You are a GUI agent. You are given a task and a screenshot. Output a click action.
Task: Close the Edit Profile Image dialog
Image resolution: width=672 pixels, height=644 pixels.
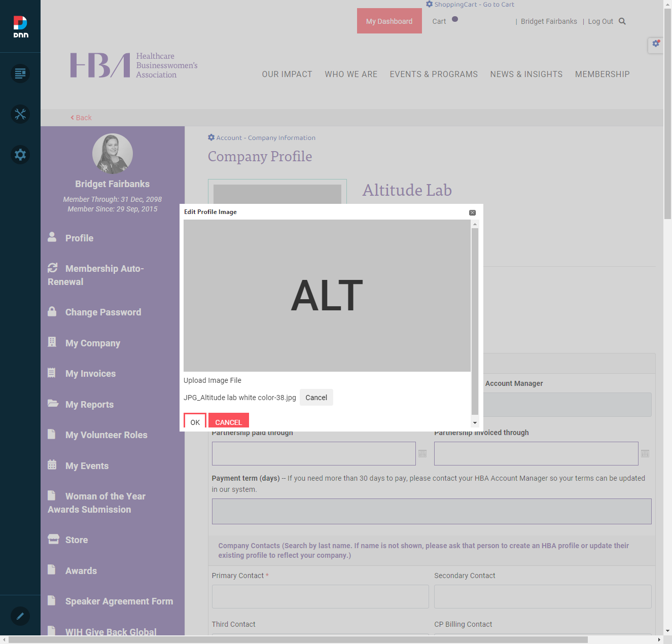click(x=472, y=212)
